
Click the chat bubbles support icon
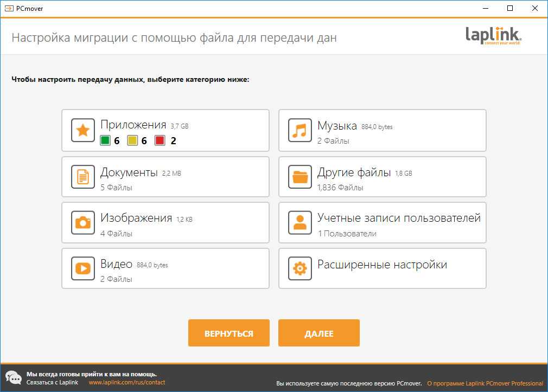13,378
